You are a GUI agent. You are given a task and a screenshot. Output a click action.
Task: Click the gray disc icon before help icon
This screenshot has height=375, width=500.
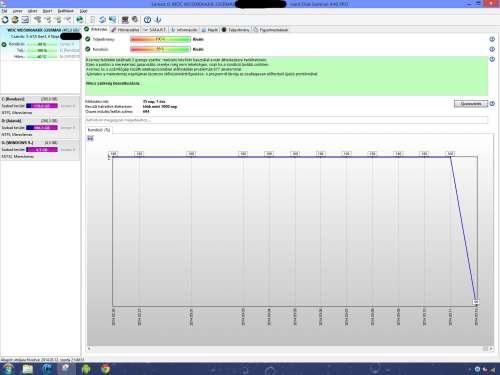[135, 20]
